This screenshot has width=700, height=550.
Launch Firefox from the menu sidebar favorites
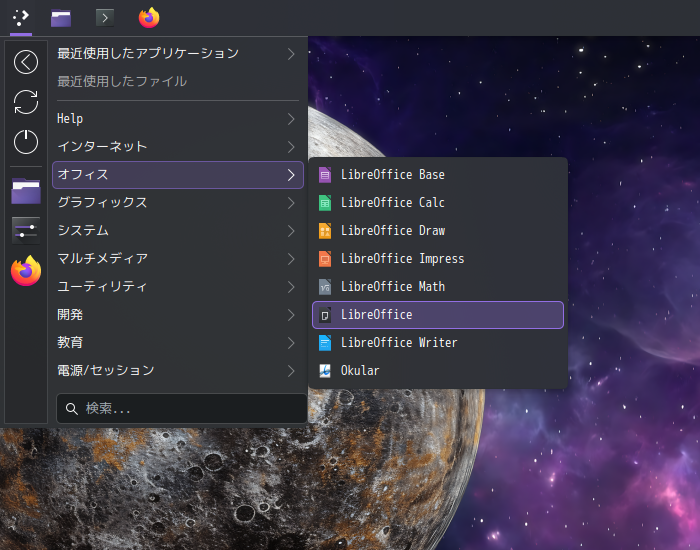pos(26,271)
